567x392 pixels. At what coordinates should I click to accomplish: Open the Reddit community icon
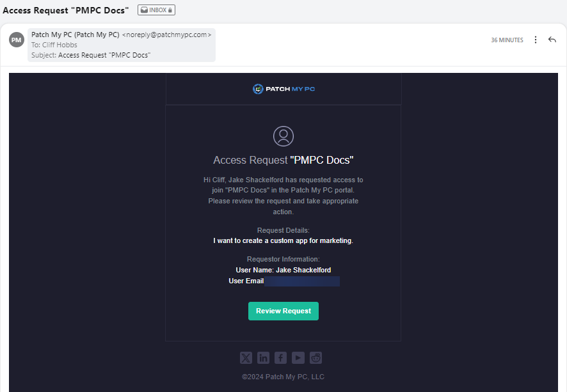pos(315,357)
